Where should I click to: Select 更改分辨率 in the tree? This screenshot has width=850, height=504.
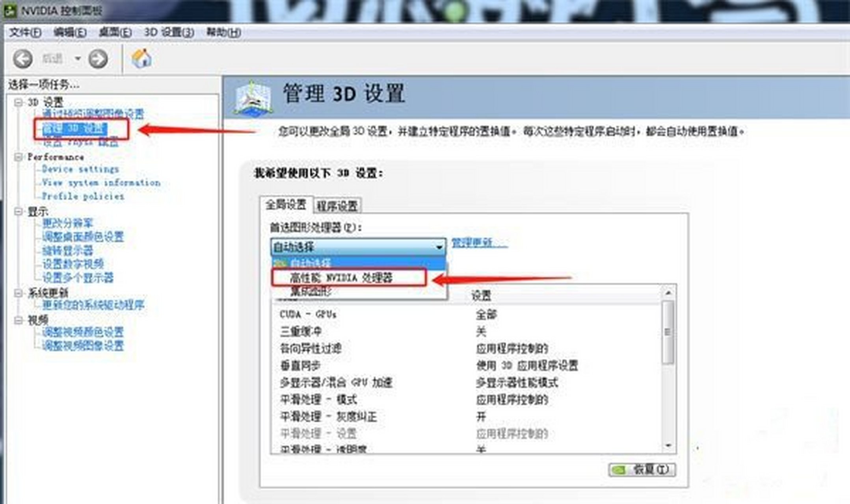[x=67, y=223]
